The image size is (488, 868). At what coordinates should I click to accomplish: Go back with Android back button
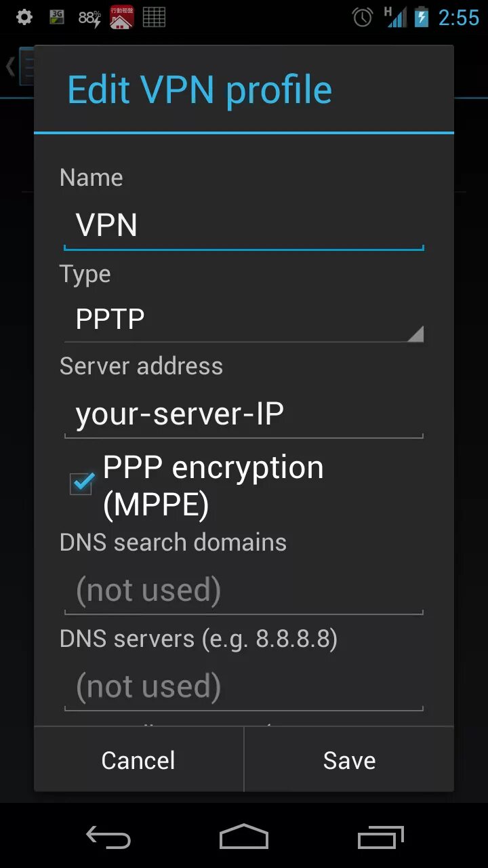(x=108, y=837)
